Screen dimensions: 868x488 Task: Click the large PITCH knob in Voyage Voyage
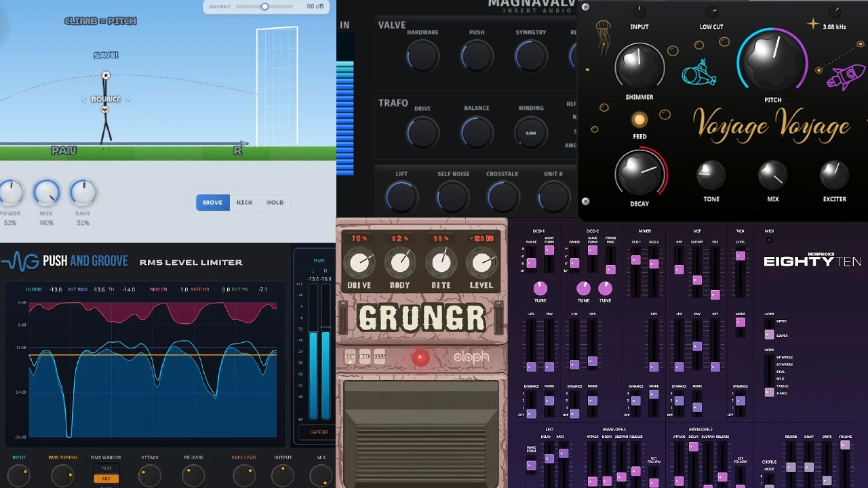pos(772,61)
